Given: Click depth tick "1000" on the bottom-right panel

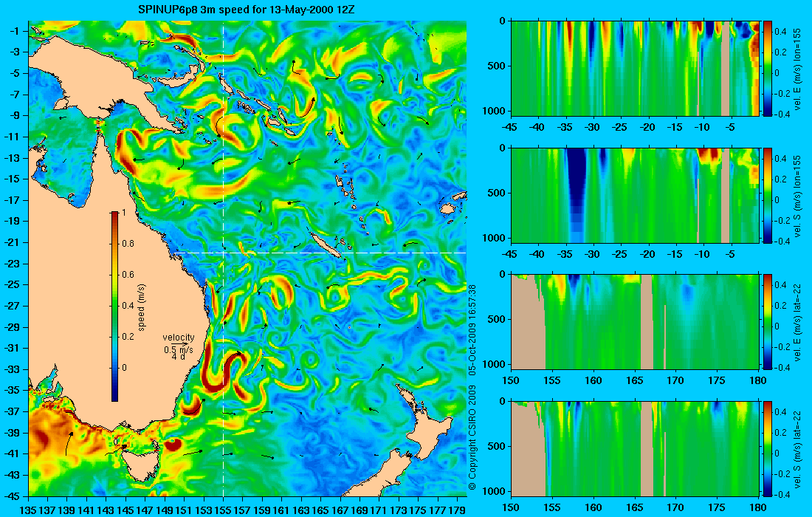Looking at the screenshot, I should [495, 490].
